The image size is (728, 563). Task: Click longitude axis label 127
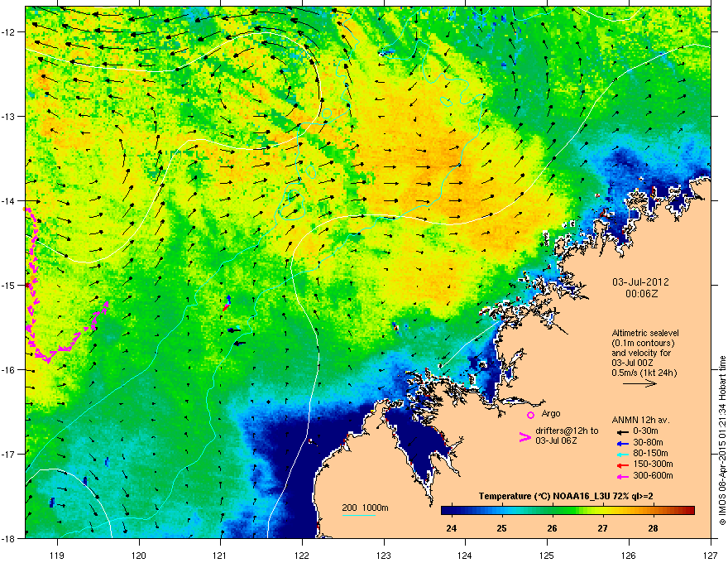tap(711, 555)
